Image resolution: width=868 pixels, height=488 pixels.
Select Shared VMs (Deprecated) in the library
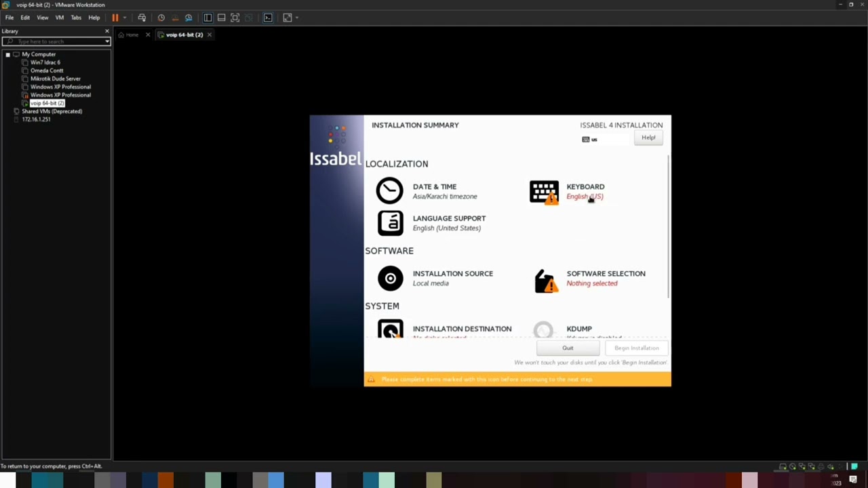52,111
